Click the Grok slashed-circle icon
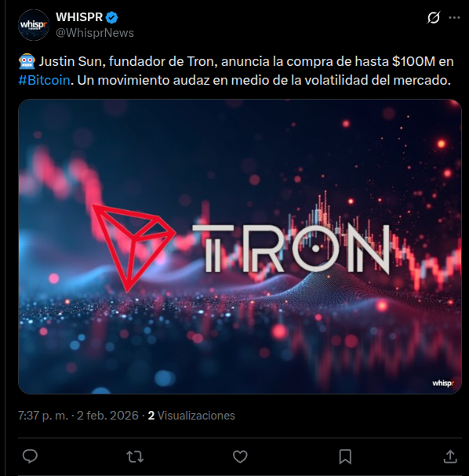Viewport: 469px width, 476px height. pyautogui.click(x=433, y=17)
